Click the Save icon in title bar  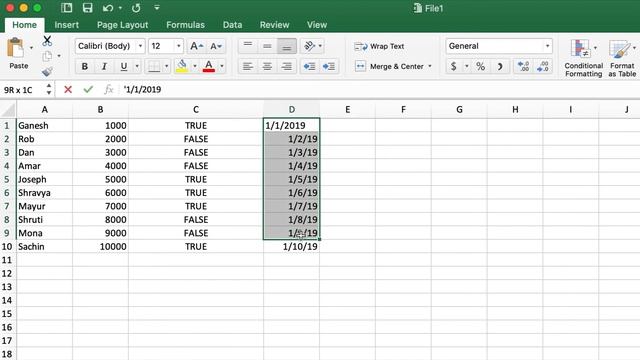[x=87, y=8]
